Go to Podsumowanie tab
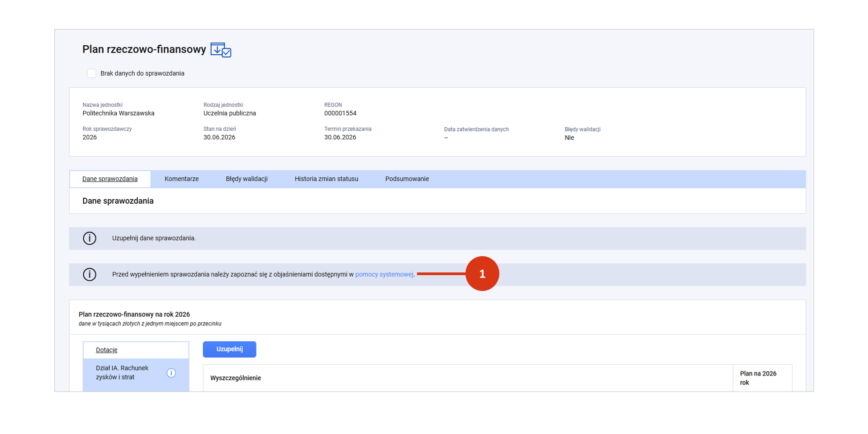 pyautogui.click(x=407, y=179)
